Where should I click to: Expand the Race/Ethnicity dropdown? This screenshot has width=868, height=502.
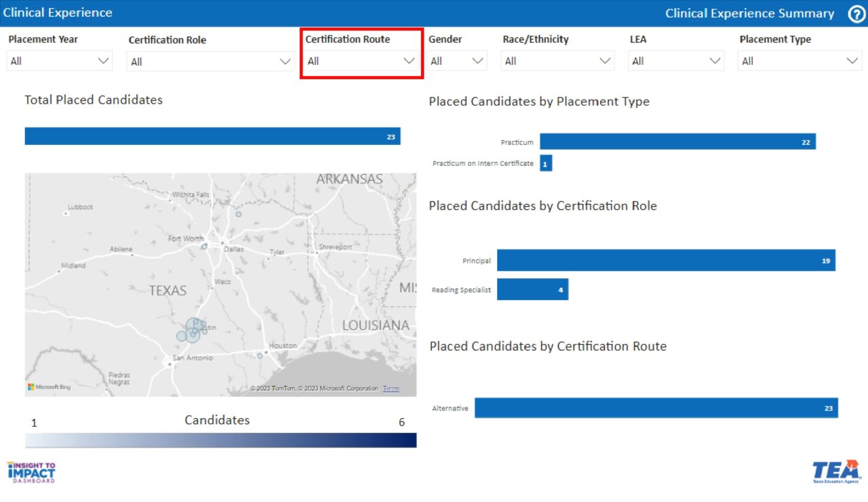point(557,61)
